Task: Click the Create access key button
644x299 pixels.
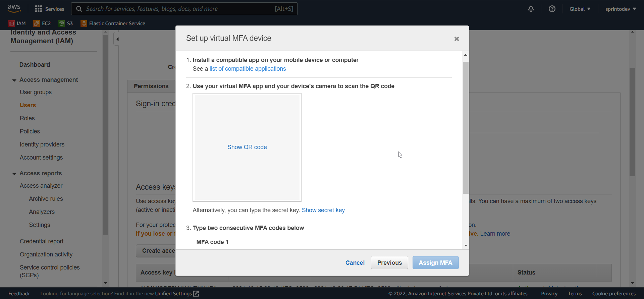Action: [x=156, y=251]
